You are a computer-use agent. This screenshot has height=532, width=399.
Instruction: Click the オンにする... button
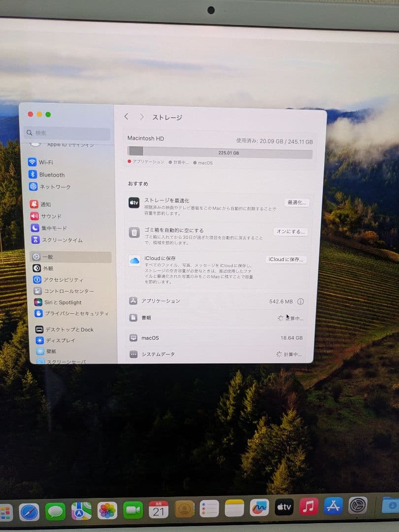[291, 232]
